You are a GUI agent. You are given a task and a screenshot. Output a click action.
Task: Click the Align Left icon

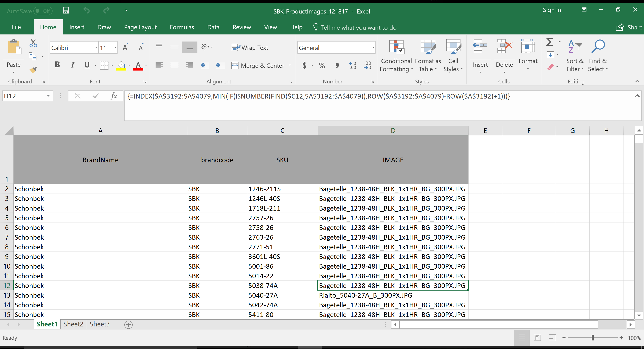159,65
